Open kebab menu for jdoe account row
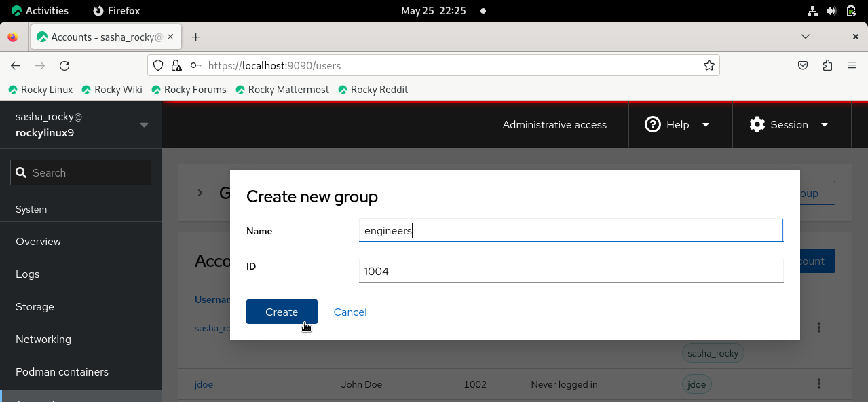The height and width of the screenshot is (402, 868). pos(819,384)
